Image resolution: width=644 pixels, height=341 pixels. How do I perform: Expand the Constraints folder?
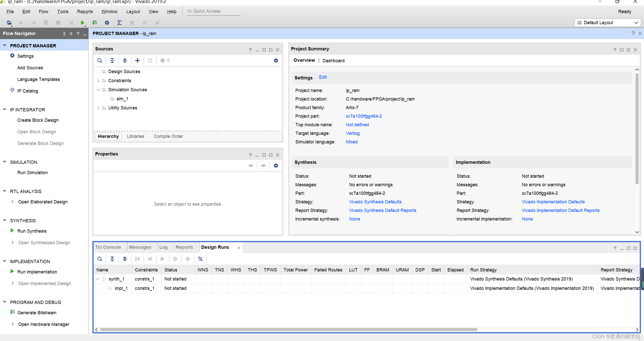pos(98,81)
